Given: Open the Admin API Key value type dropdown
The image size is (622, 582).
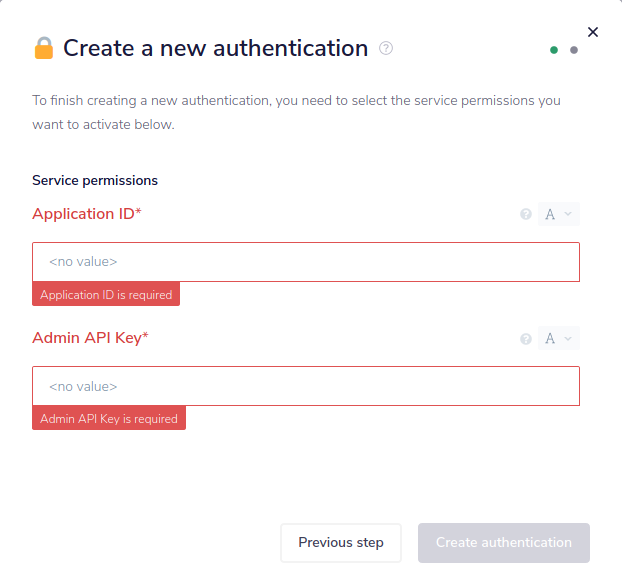Looking at the screenshot, I should (559, 339).
